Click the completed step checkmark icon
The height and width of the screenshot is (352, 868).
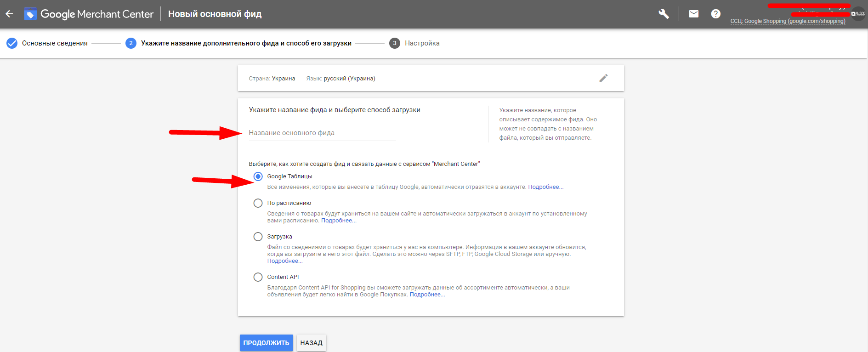tap(12, 43)
